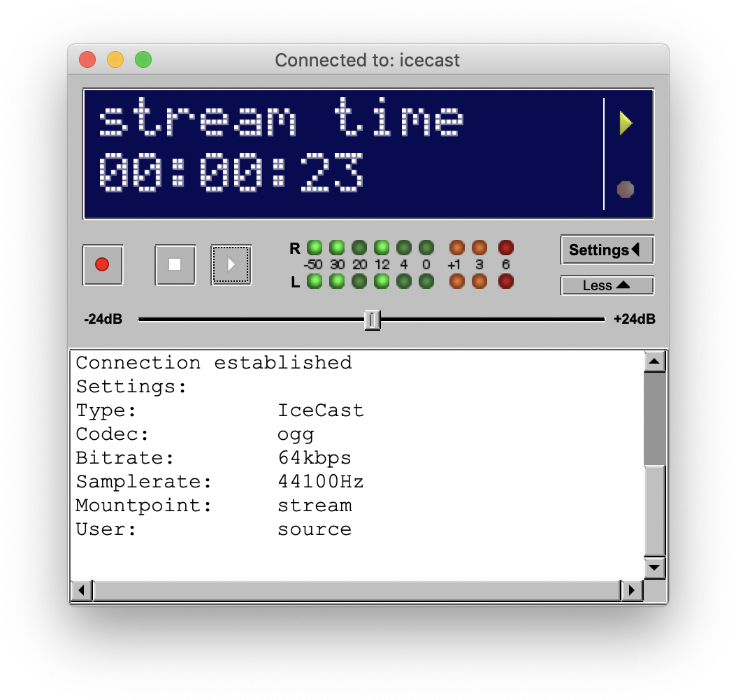Click the 'Settings:' log line
Image resolution: width=736 pixels, height=700 pixels.
[131, 387]
